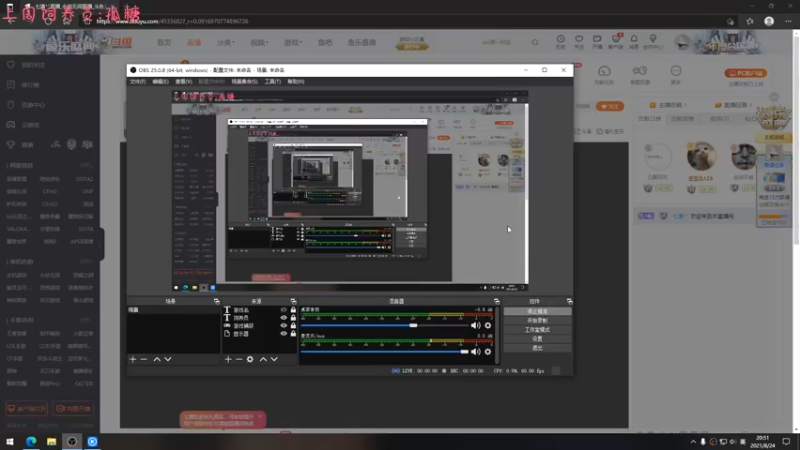Pop out the 场景 dock panel
The height and width of the screenshot is (450, 800).
click(216, 301)
